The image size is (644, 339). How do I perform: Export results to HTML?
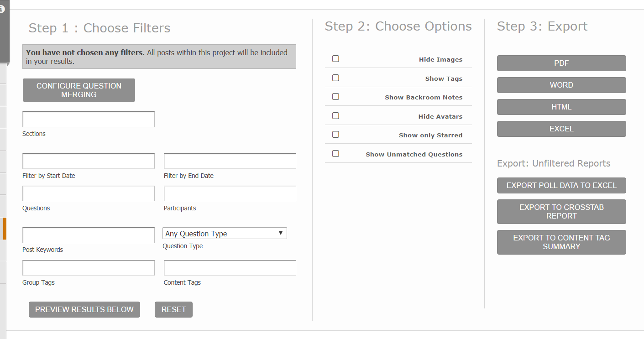click(x=561, y=107)
